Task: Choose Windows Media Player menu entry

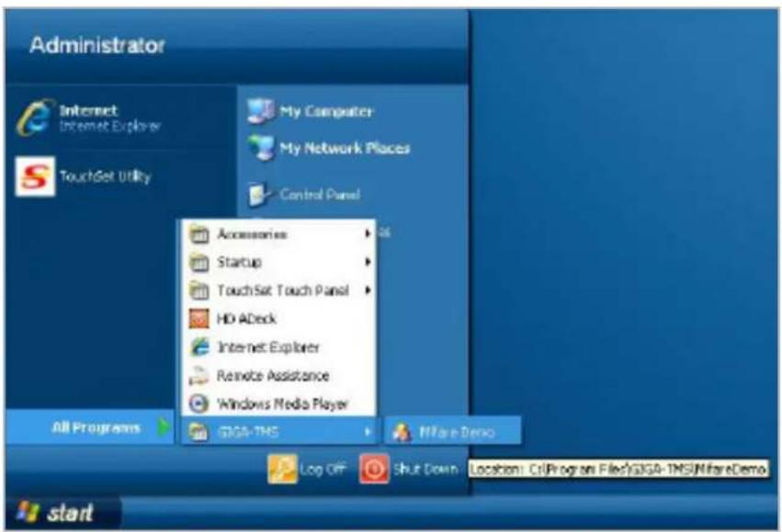Action: pyautogui.click(x=278, y=403)
